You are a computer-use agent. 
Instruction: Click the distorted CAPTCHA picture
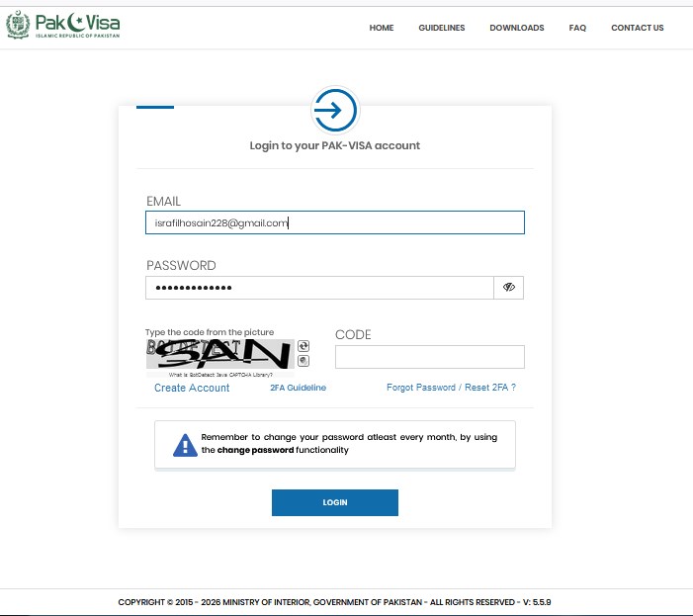[x=219, y=354]
